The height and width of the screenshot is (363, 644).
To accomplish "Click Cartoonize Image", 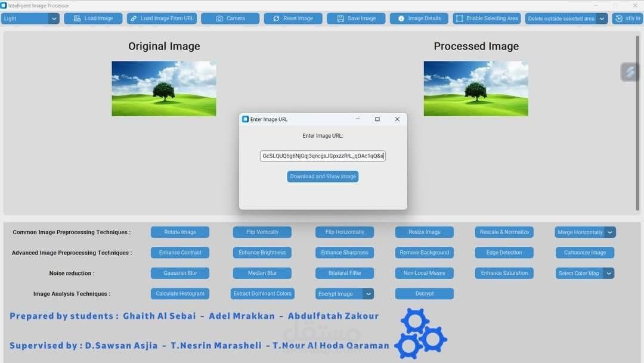I will coord(585,253).
